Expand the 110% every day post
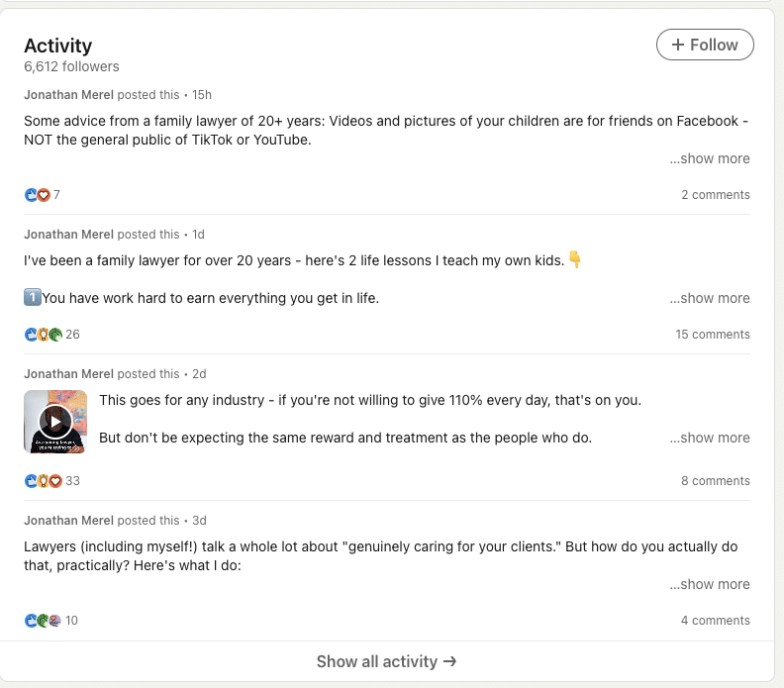This screenshot has width=784, height=688. click(710, 438)
